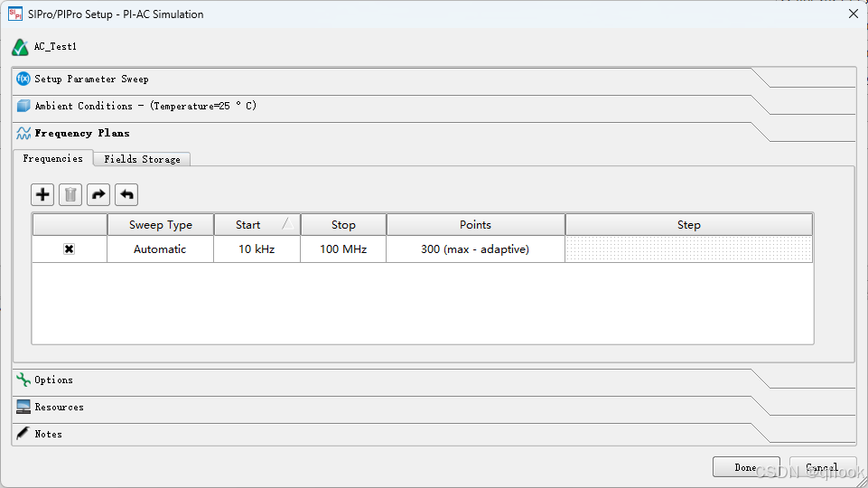This screenshot has height=488, width=868.
Task: Click the Options wrench icon
Action: pyautogui.click(x=23, y=380)
